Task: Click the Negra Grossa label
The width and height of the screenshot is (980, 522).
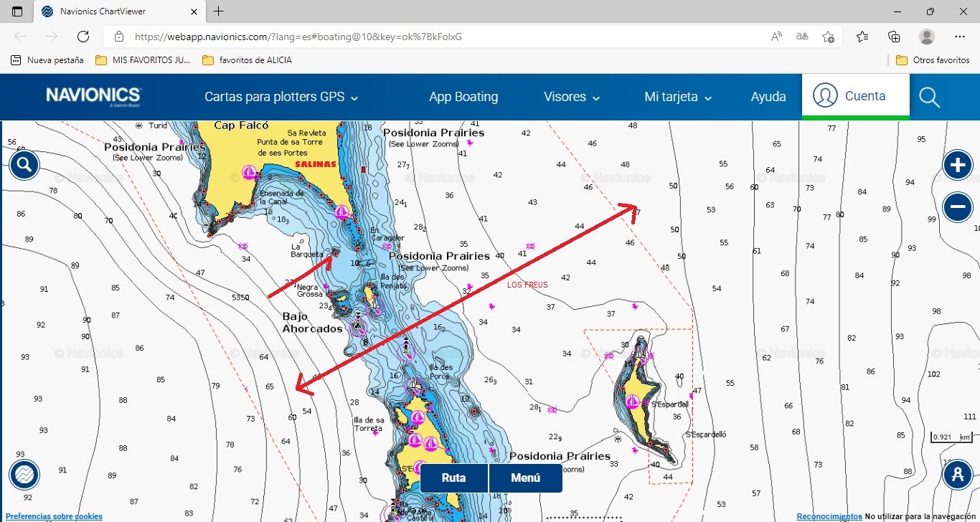Action: tap(309, 290)
